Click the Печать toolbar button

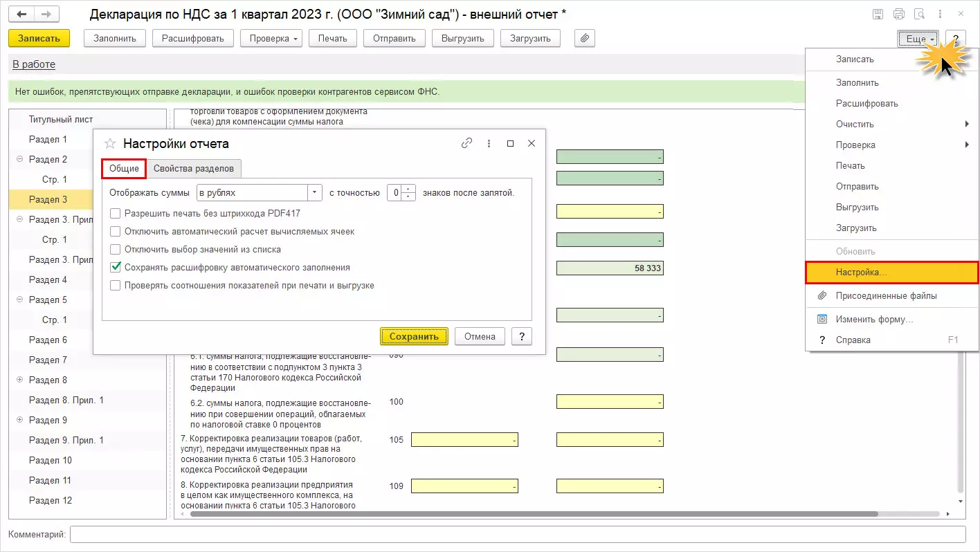pyautogui.click(x=333, y=39)
